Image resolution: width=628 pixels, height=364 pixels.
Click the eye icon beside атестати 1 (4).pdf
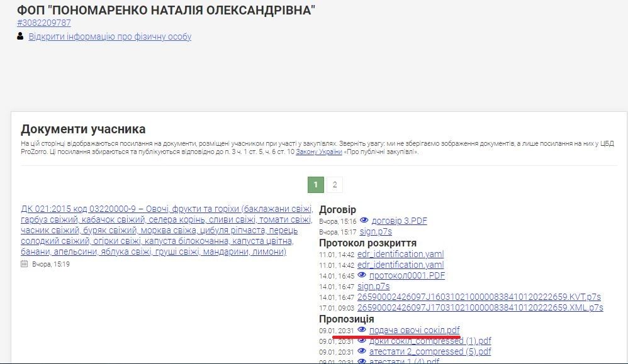pos(363,361)
